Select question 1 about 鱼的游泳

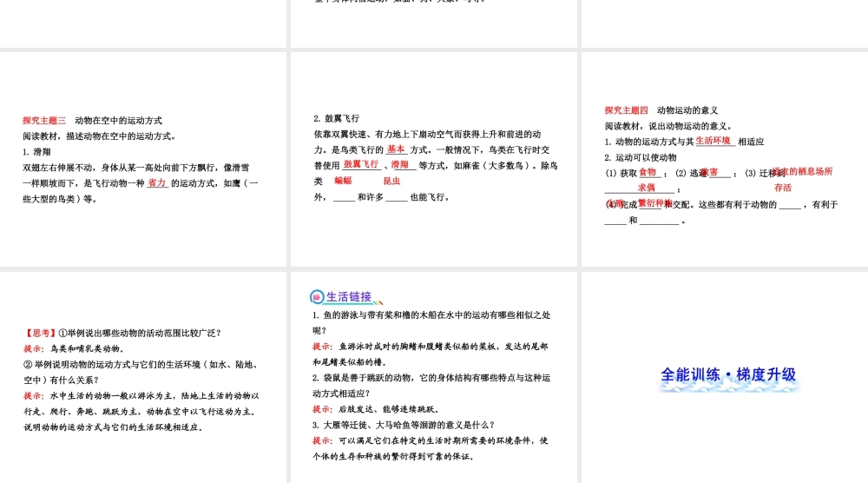[x=431, y=322]
